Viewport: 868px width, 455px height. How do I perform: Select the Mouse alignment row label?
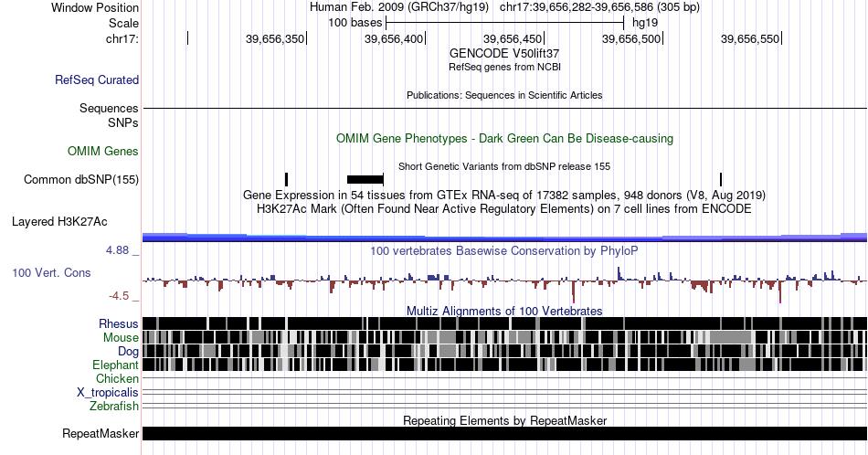pyautogui.click(x=121, y=338)
